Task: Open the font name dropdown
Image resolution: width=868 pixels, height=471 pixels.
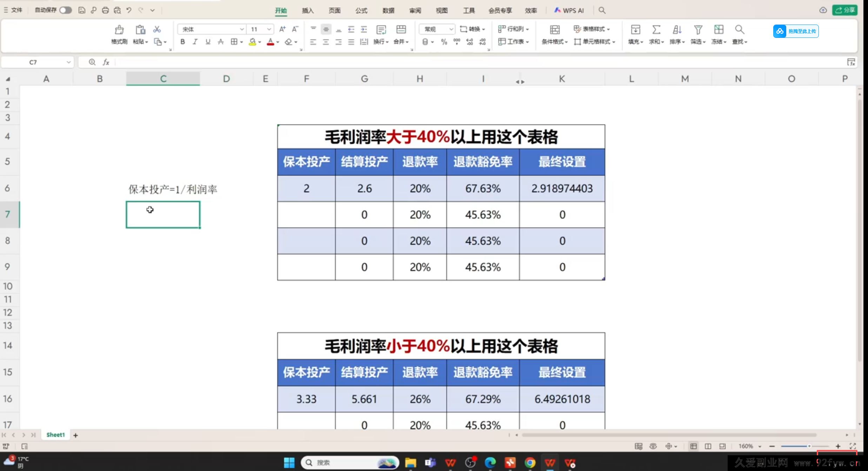Action: coord(242,29)
